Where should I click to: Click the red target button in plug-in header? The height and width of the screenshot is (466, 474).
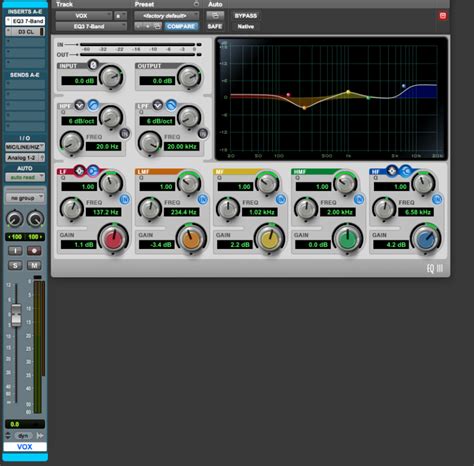443,16
